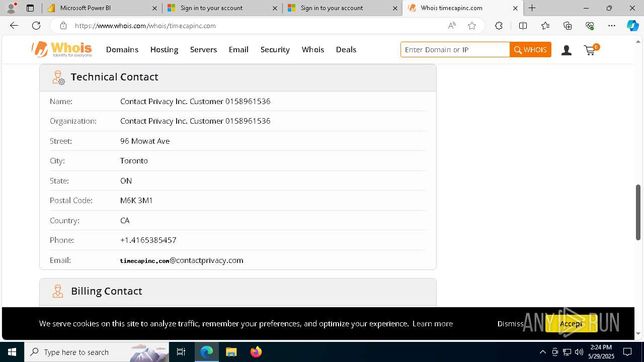Click the Enter Domain or IP search field
The height and width of the screenshot is (362, 644).
point(455,49)
